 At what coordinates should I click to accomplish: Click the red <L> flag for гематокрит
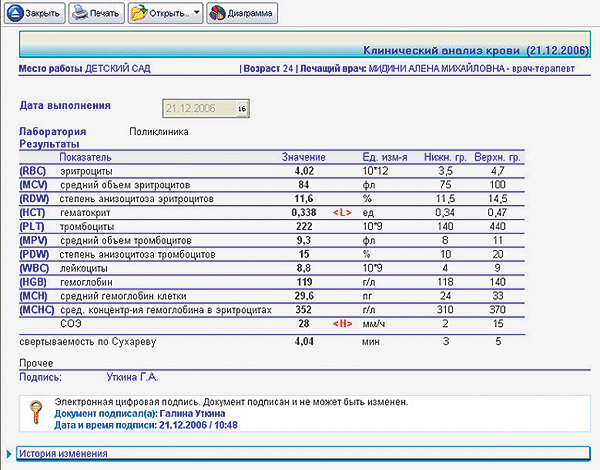coord(342,213)
